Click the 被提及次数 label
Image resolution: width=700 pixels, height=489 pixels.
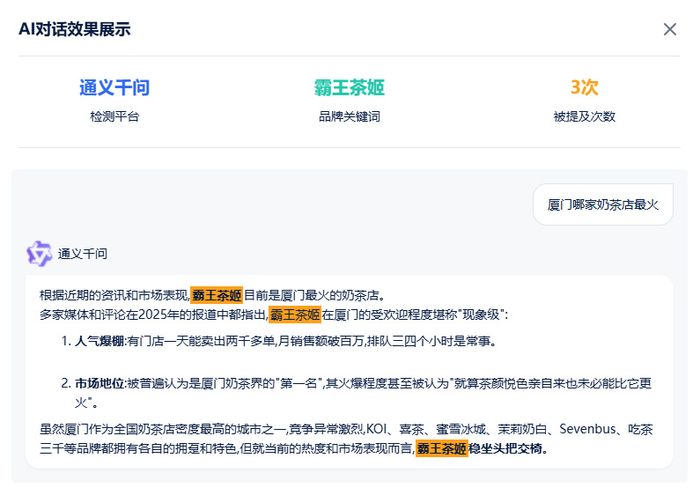[x=584, y=117]
